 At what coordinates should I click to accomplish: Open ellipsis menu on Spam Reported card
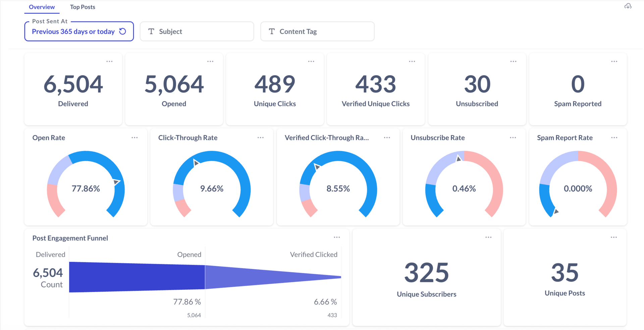[614, 61]
